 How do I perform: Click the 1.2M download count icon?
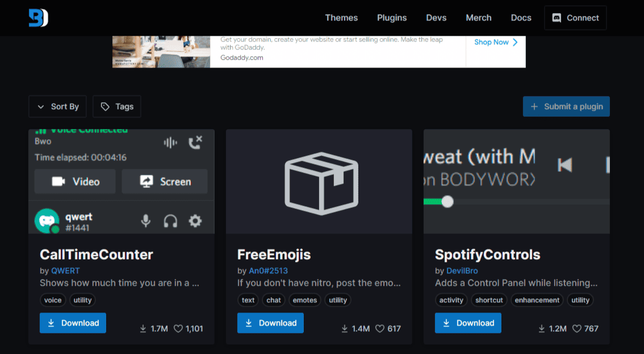(x=542, y=328)
